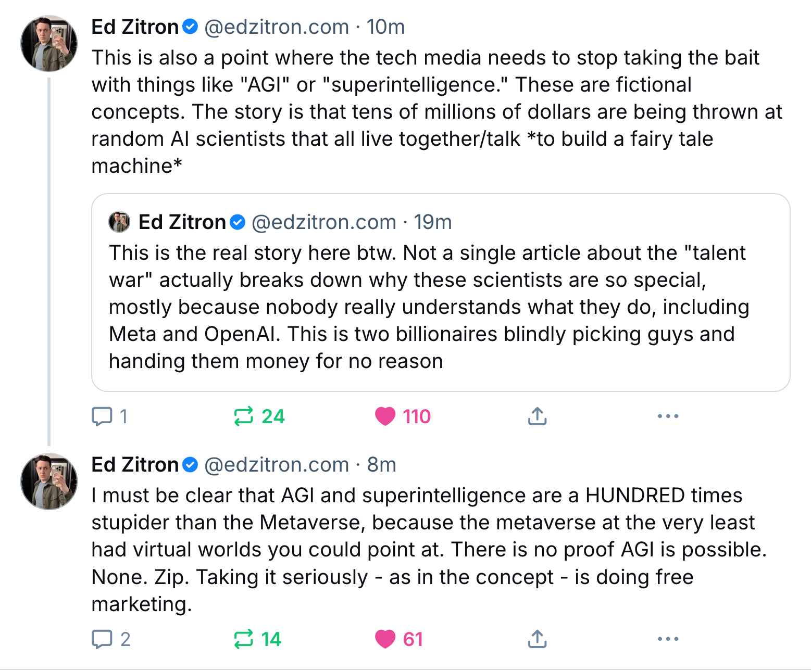Open the quoted talent war post

[441, 293]
